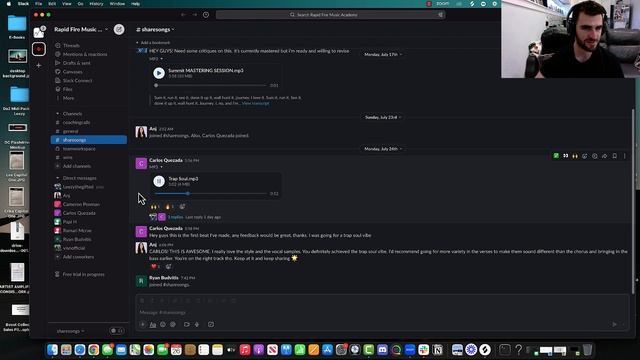Toggle formatting Aa in composer
The height and width of the screenshot is (360, 640).
153,324
